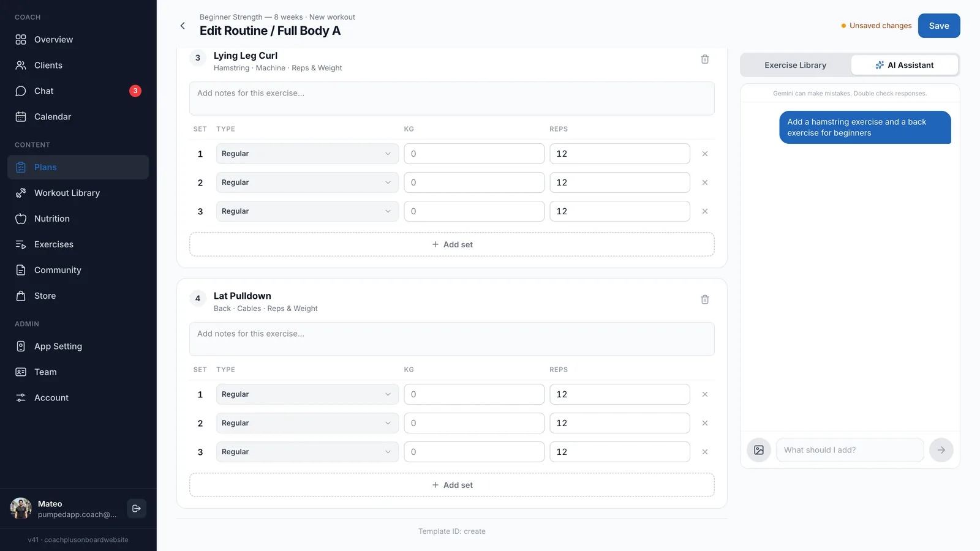Open the Nutrition section
This screenshot has height=551, width=980.
point(78,219)
